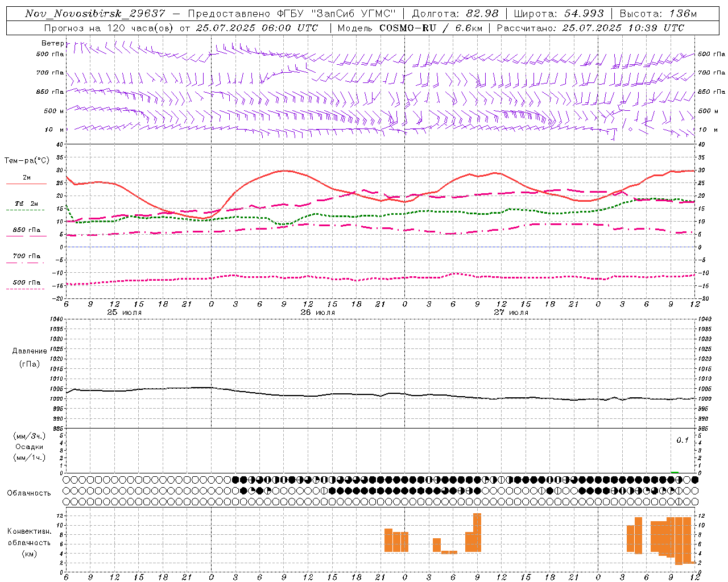Click the station title Nov_Novosibirsk_29637
728x582 pixels.
click(x=95, y=14)
